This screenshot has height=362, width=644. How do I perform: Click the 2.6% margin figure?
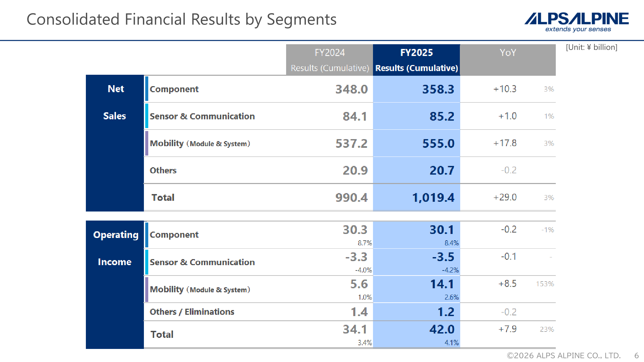452,297
